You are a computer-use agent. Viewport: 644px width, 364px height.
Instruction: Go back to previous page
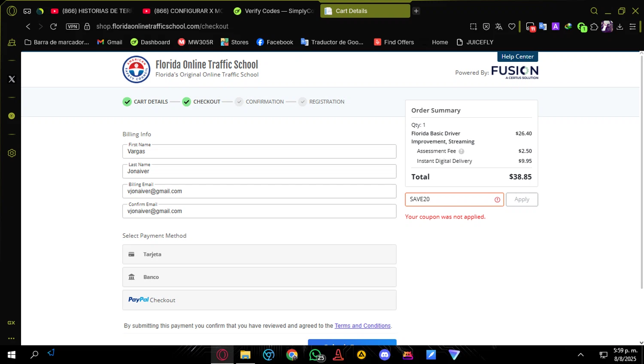coord(28,27)
